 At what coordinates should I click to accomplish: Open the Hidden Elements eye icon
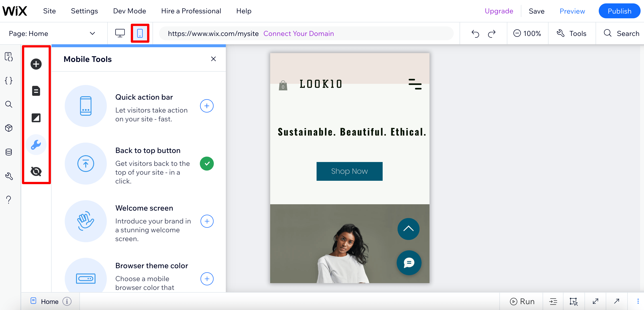coord(36,171)
